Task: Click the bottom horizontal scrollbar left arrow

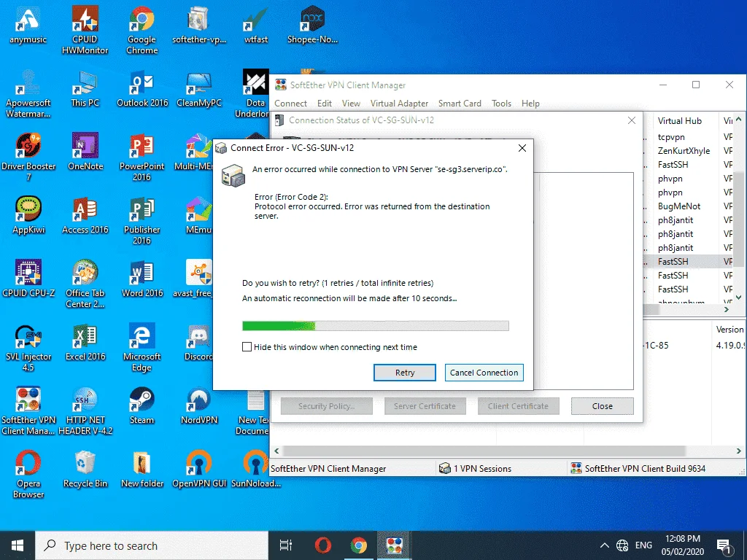Action: pos(276,451)
